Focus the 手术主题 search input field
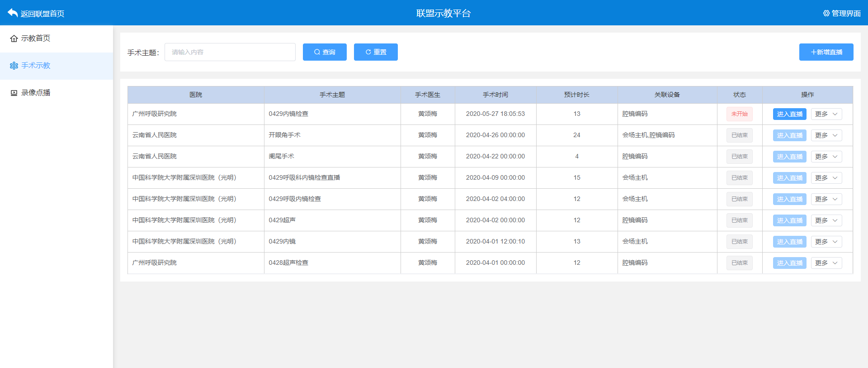Image resolution: width=868 pixels, height=368 pixels. [230, 52]
